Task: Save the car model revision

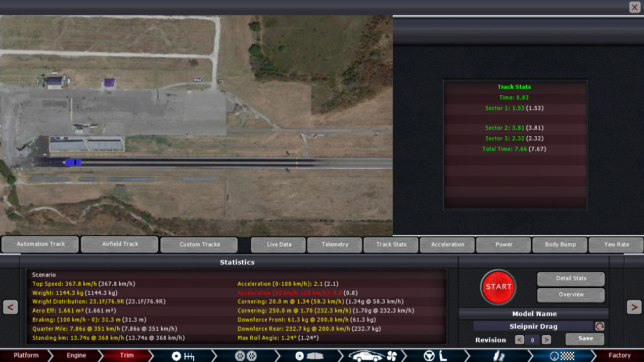Action: click(x=585, y=339)
